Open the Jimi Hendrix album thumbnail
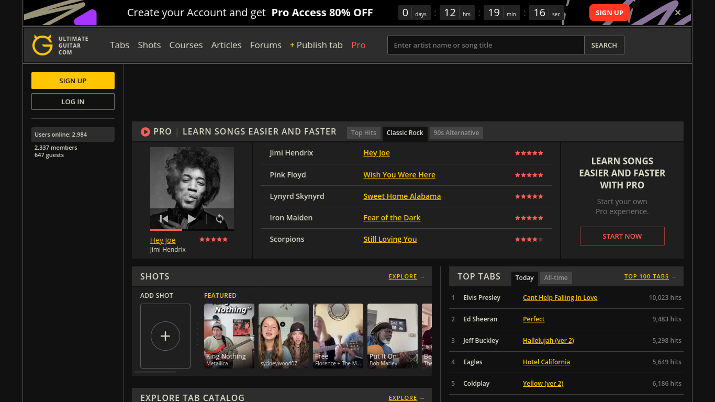The image size is (715, 402). coord(192,188)
